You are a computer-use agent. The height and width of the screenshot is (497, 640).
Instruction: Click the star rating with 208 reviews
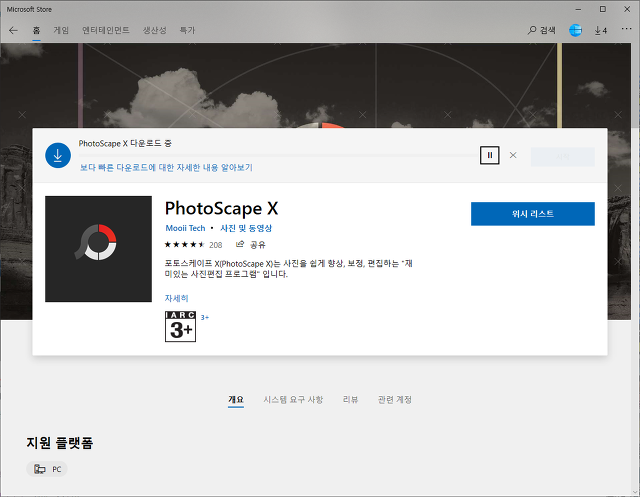pyautogui.click(x=193, y=245)
